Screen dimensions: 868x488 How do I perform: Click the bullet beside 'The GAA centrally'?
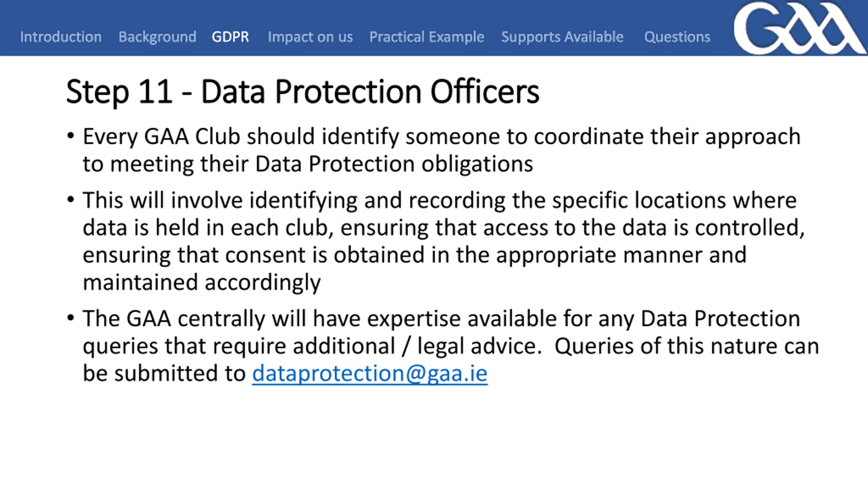[x=71, y=318]
